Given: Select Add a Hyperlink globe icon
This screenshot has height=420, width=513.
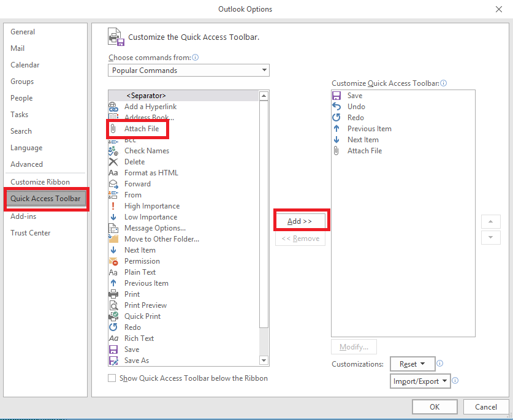Looking at the screenshot, I should click(113, 107).
